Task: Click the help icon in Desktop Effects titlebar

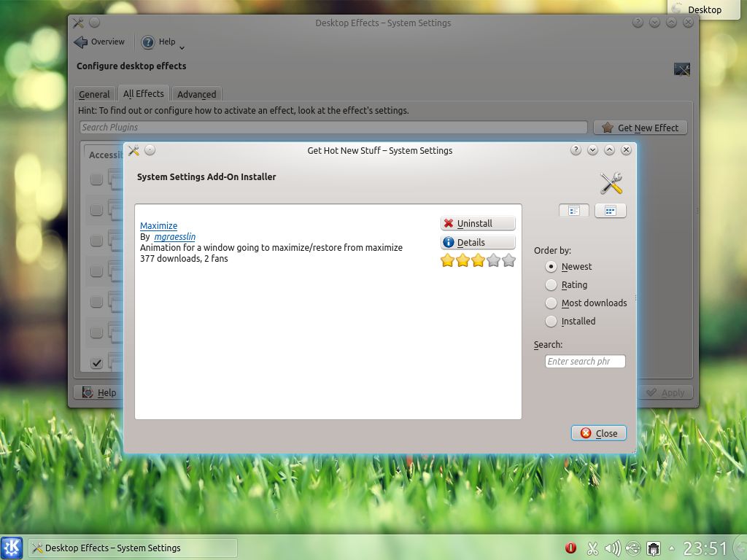Action: point(638,23)
